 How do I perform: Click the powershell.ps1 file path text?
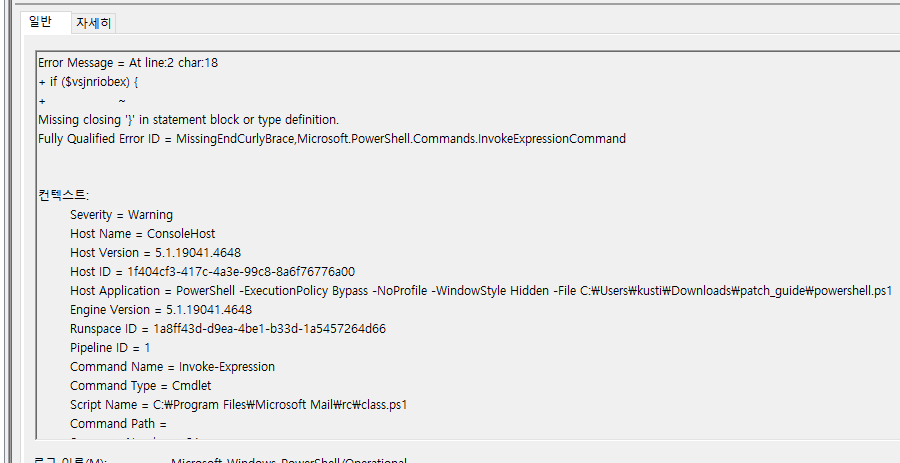[x=736, y=291]
